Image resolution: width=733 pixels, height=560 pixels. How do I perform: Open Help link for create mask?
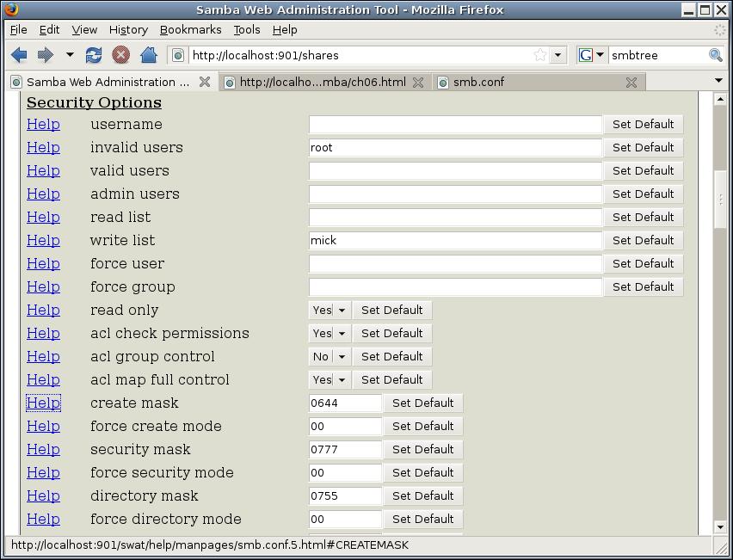click(x=43, y=403)
